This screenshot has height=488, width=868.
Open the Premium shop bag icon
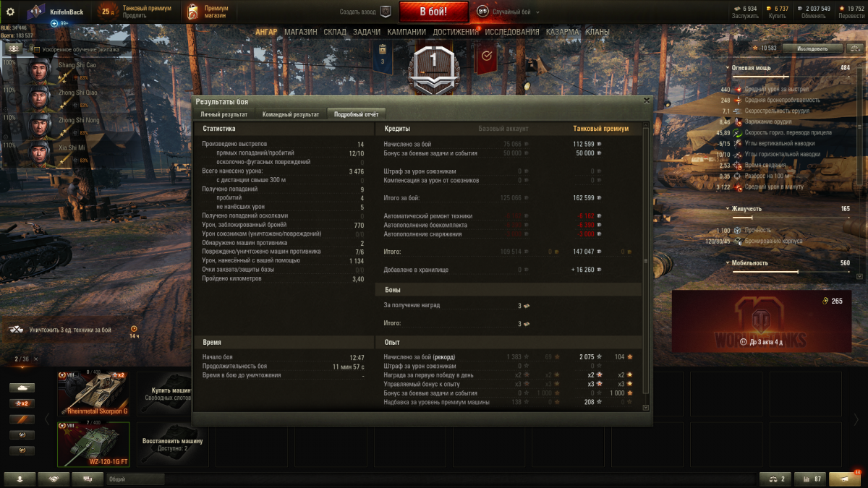192,12
